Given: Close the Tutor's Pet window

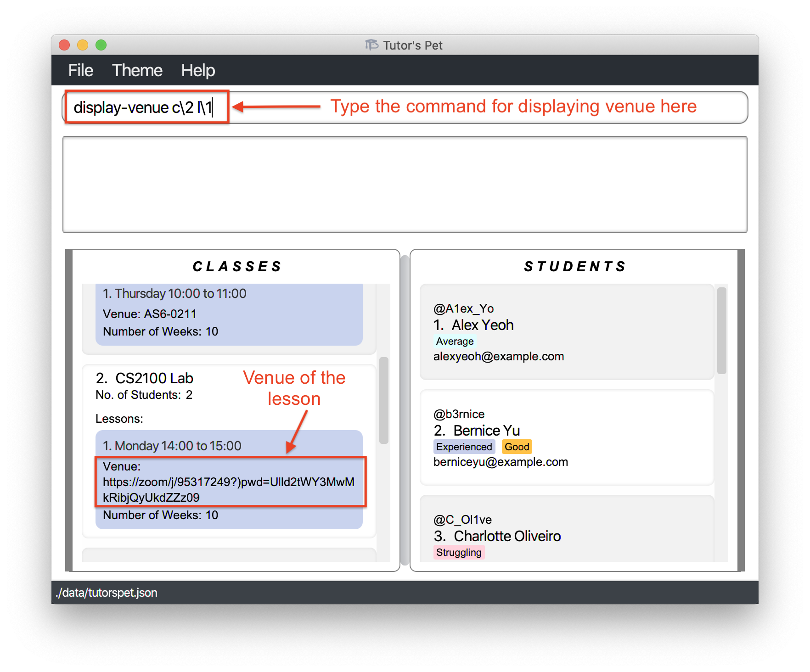Looking at the screenshot, I should point(64,45).
